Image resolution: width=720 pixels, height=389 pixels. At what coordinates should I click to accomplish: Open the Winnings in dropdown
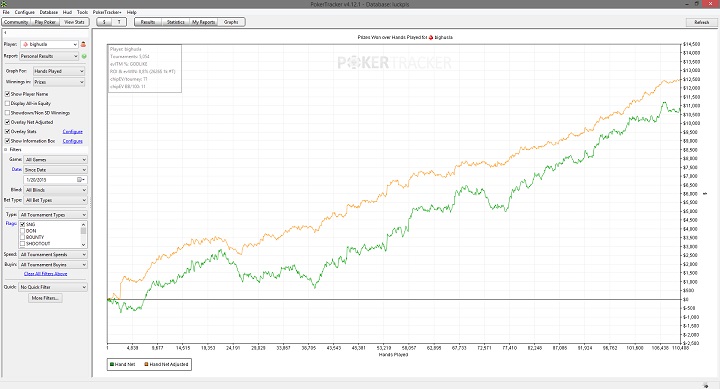point(59,82)
